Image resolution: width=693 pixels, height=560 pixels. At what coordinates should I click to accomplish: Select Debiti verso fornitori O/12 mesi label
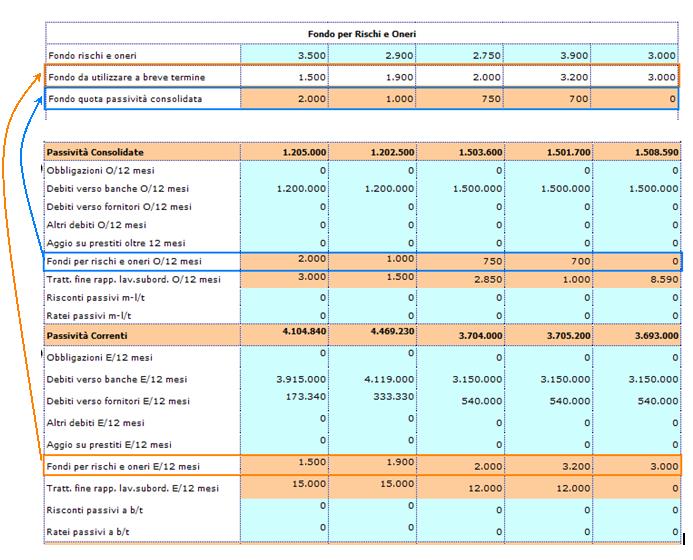click(119, 207)
